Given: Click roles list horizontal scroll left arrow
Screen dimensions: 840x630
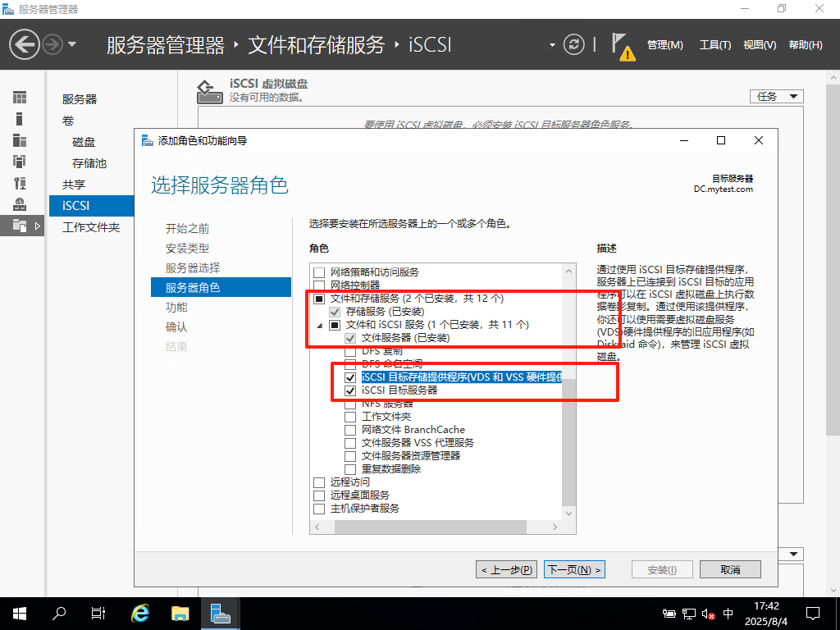Looking at the screenshot, I should 317,527.
